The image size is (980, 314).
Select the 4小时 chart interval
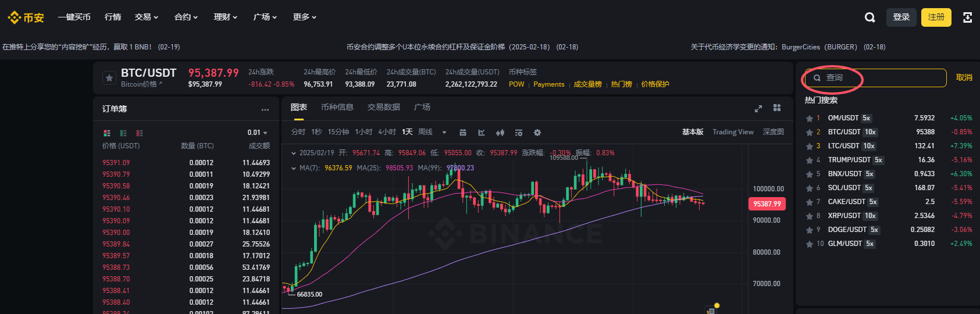[x=387, y=133]
